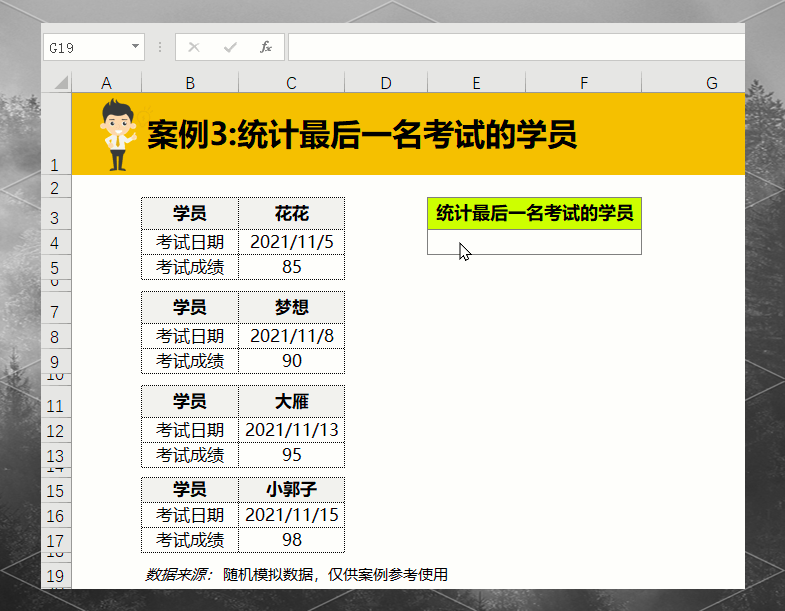Click the score cell 85
785x611 pixels.
tap(291, 267)
